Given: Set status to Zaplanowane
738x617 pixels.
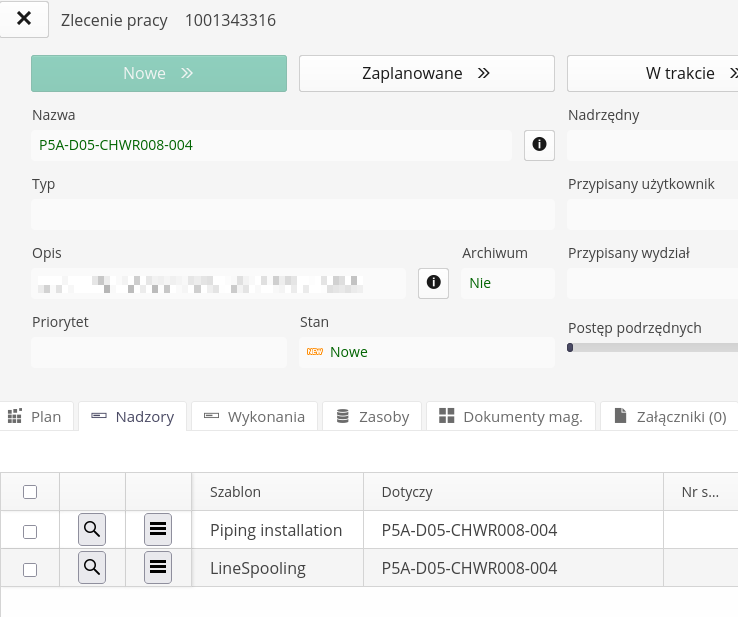Looking at the screenshot, I should pyautogui.click(x=426, y=73).
